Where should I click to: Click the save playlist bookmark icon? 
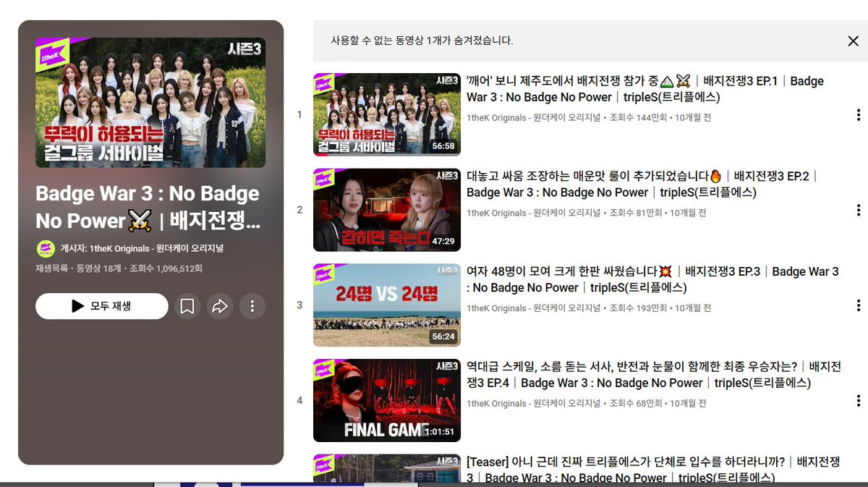(x=187, y=306)
